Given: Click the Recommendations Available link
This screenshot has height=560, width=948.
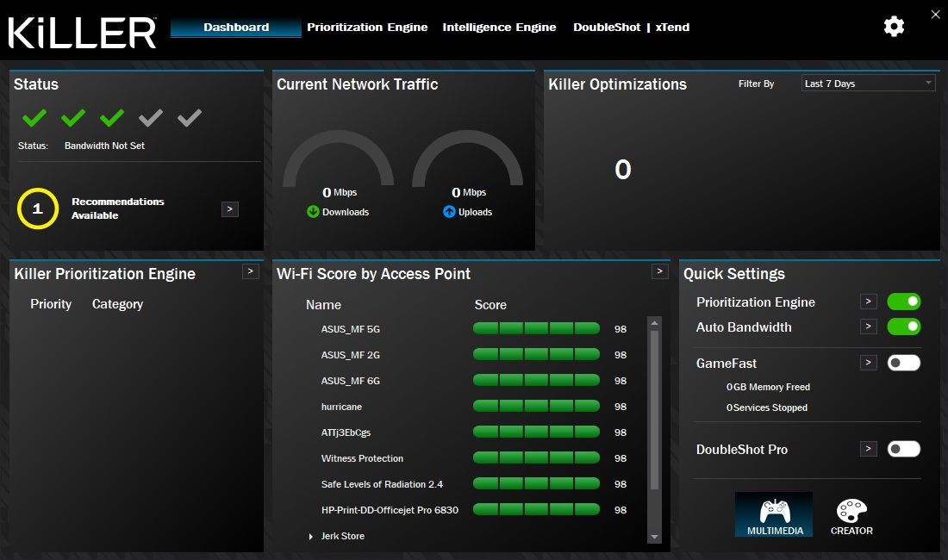Looking at the screenshot, I should (x=118, y=208).
